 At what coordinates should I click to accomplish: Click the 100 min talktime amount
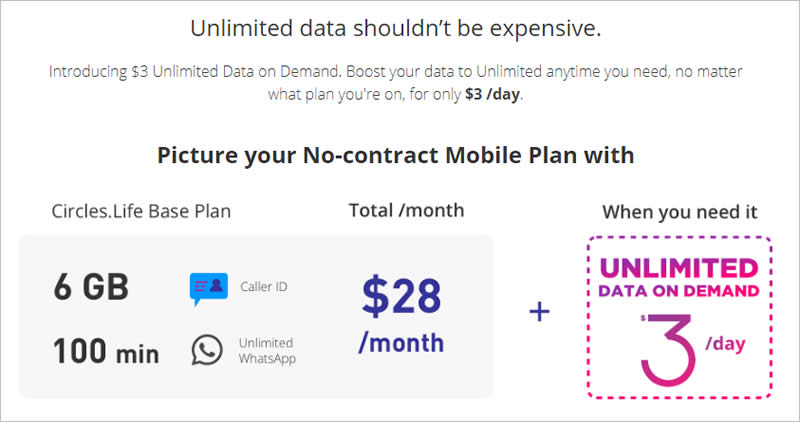point(106,351)
